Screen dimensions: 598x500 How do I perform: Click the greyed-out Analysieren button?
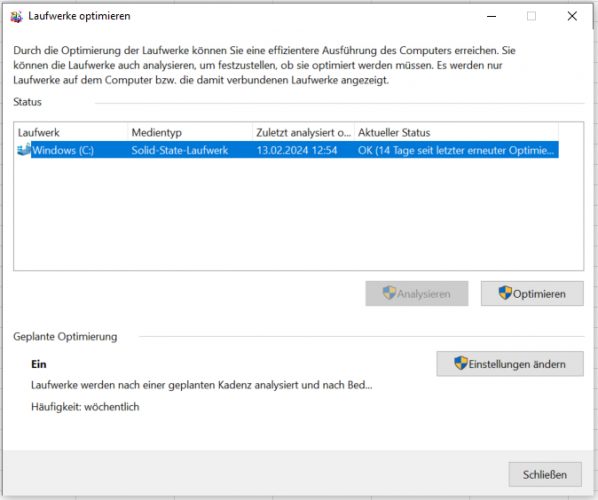(416, 293)
